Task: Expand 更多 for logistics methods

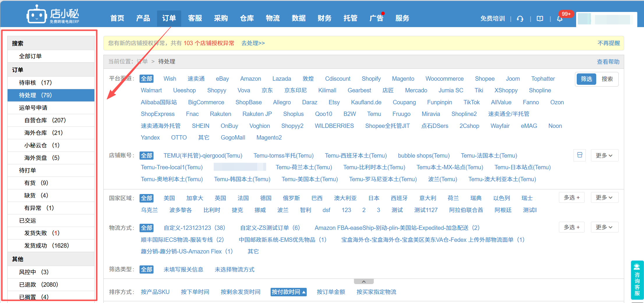Action: (604, 227)
